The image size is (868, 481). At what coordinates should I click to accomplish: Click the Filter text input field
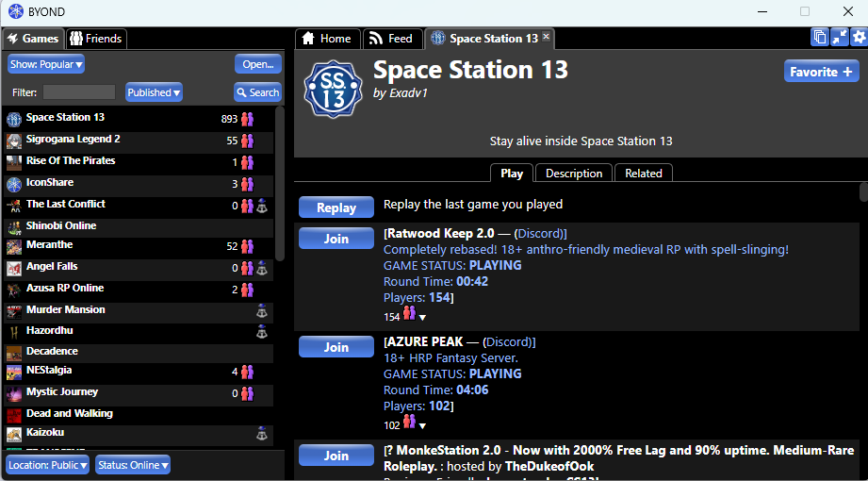(x=79, y=92)
